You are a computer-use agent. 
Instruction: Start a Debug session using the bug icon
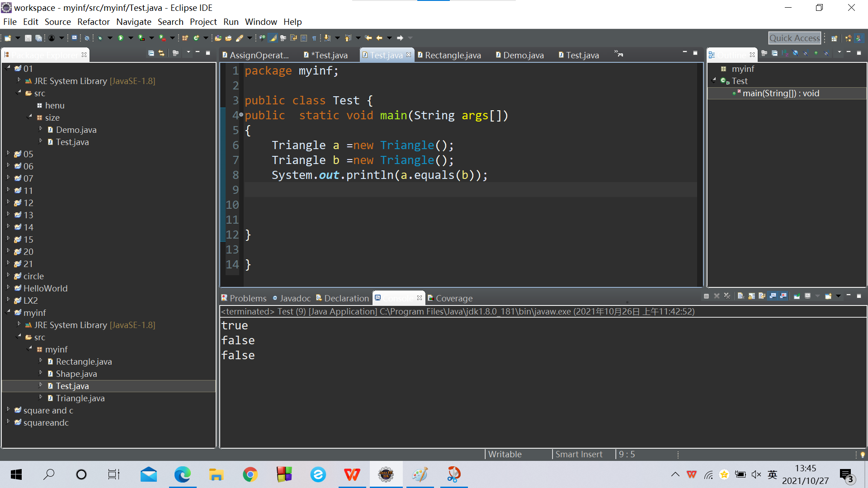point(100,38)
